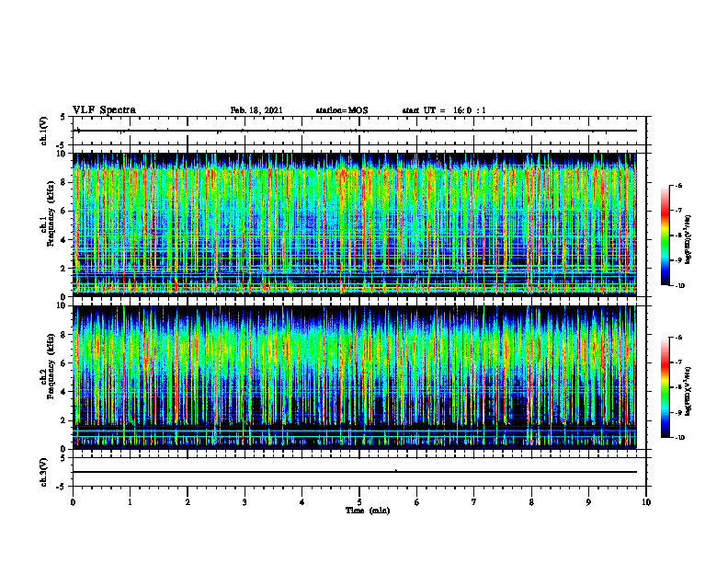Click the ch.2 spectrogram color scale bar
This screenshot has width=728, height=563.
pos(665,387)
